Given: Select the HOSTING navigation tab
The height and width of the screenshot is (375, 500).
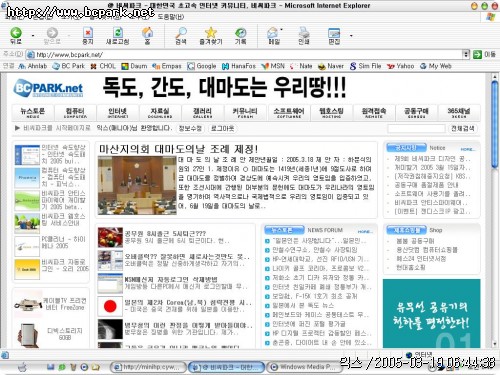Looking at the screenshot, I should (x=331, y=113).
